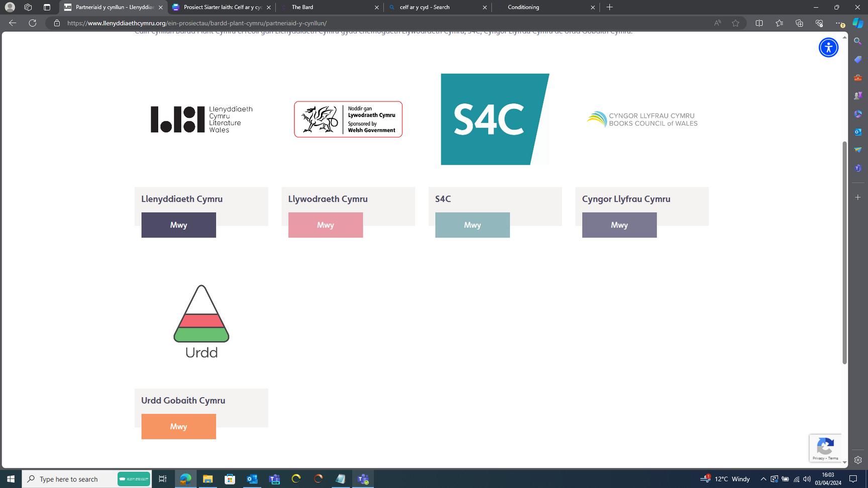
Task: Open the browser profile avatar
Action: (x=10, y=7)
